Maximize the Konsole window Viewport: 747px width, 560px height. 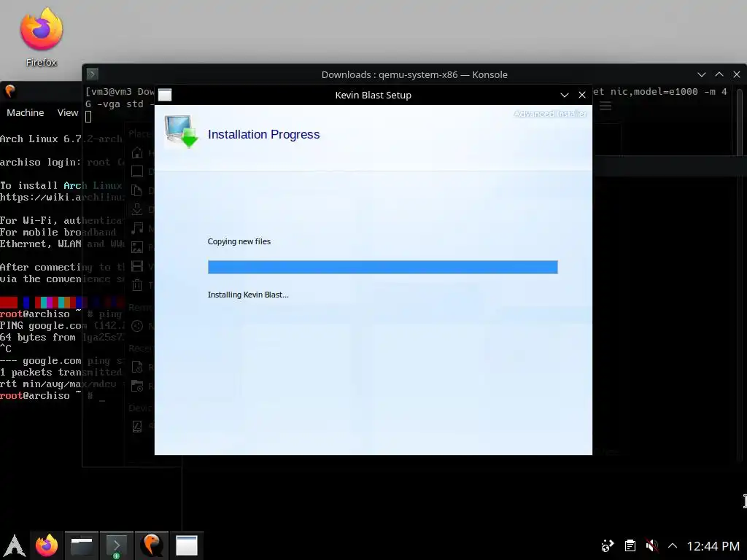719,74
